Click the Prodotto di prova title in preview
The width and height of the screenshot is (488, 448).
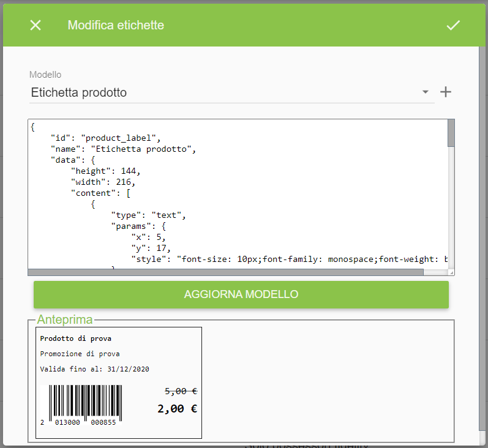click(76, 338)
